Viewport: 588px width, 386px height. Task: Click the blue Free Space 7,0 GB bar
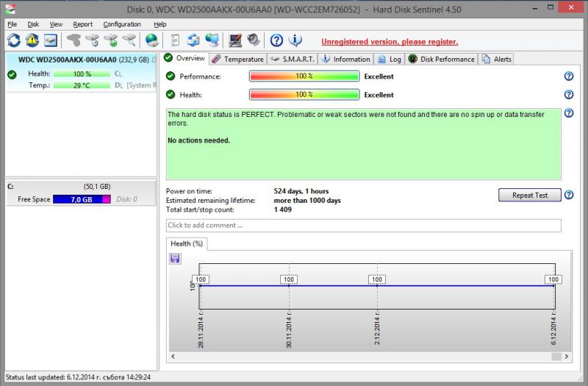[x=82, y=199]
